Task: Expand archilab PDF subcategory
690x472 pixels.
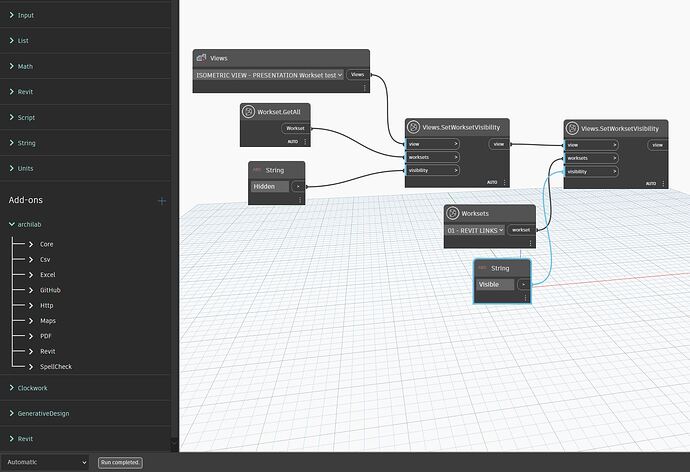Action: point(31,336)
